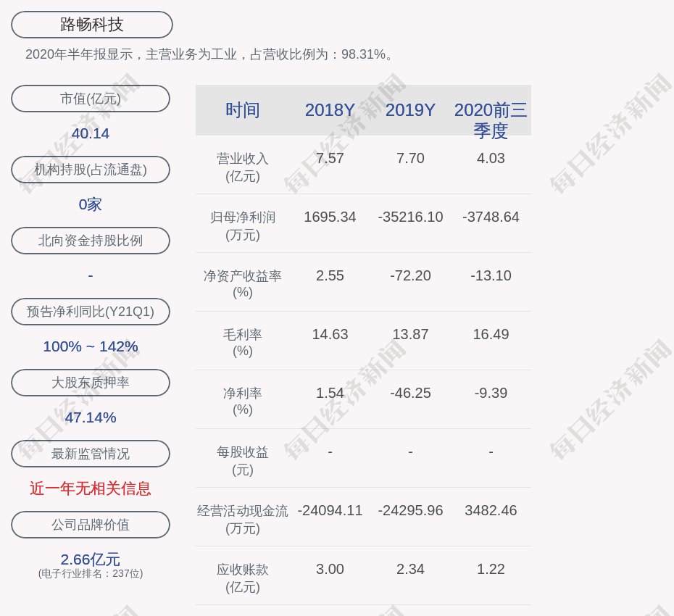
Task: Click the net margin value -9.39
Action: click(491, 393)
